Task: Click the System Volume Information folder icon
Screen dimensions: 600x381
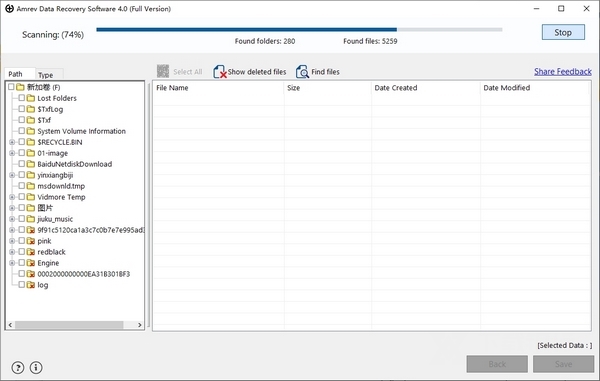Action: click(31, 131)
